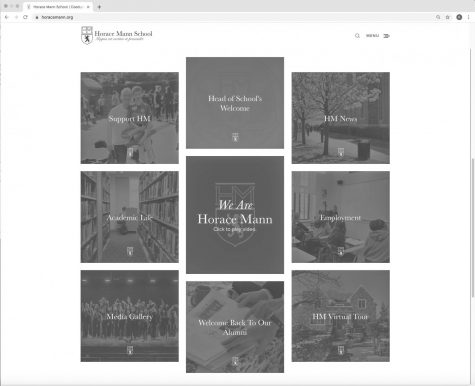Click the crest icon on Academic Life tile

point(130,251)
